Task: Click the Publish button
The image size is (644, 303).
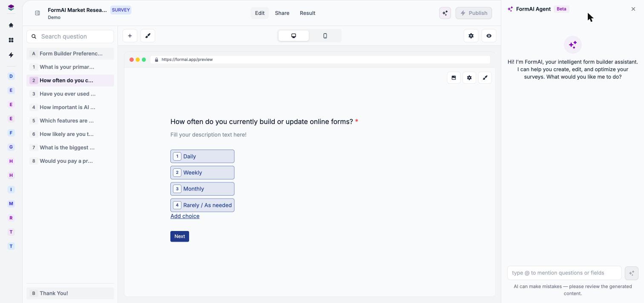Action: click(x=474, y=13)
